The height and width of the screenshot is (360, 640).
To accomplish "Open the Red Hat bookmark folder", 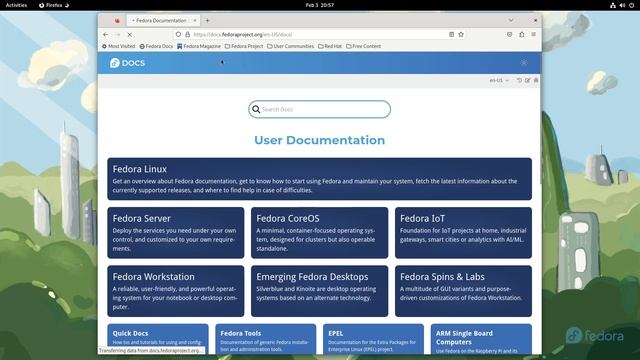I will click(330, 47).
